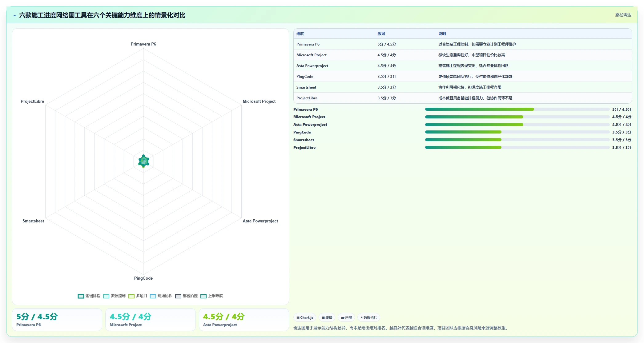Viewport: 644px width, 343px height.
Task: Click the 说明 column header
Action: point(442,34)
